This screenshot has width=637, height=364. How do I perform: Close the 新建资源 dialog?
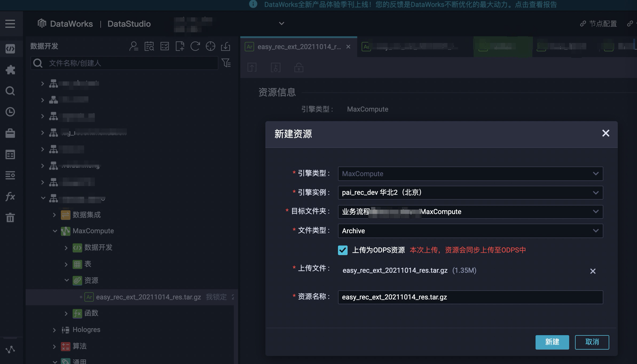[606, 133]
